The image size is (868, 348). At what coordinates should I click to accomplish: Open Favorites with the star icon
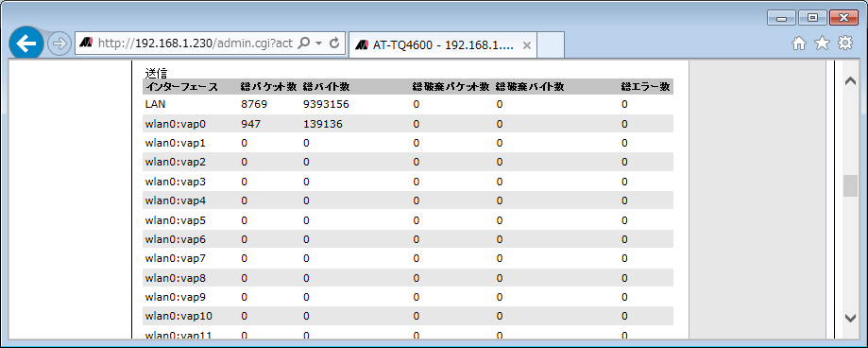click(x=822, y=43)
